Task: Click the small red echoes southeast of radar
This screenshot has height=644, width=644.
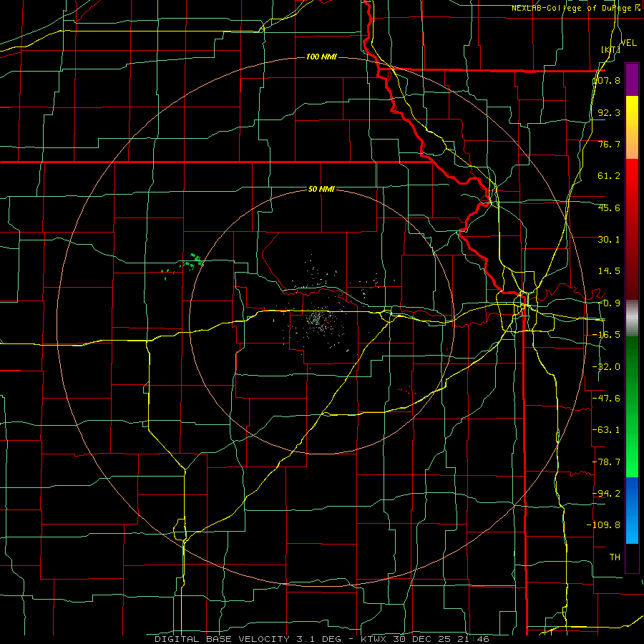Action: click(x=406, y=390)
